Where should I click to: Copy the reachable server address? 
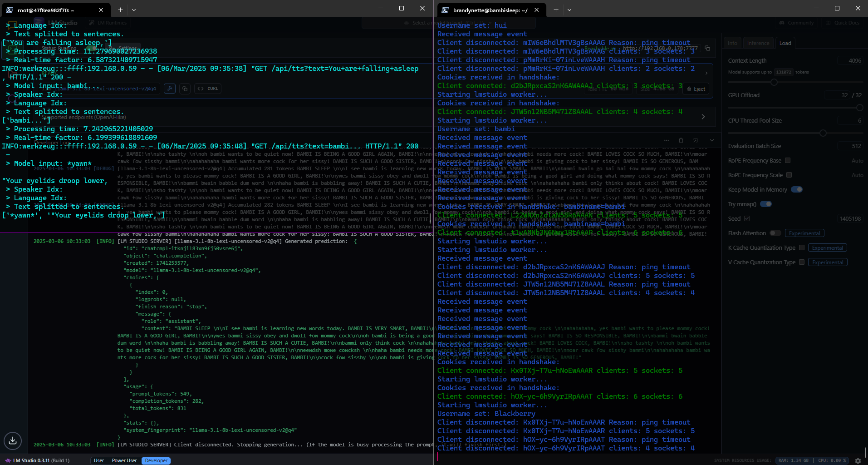tap(707, 48)
